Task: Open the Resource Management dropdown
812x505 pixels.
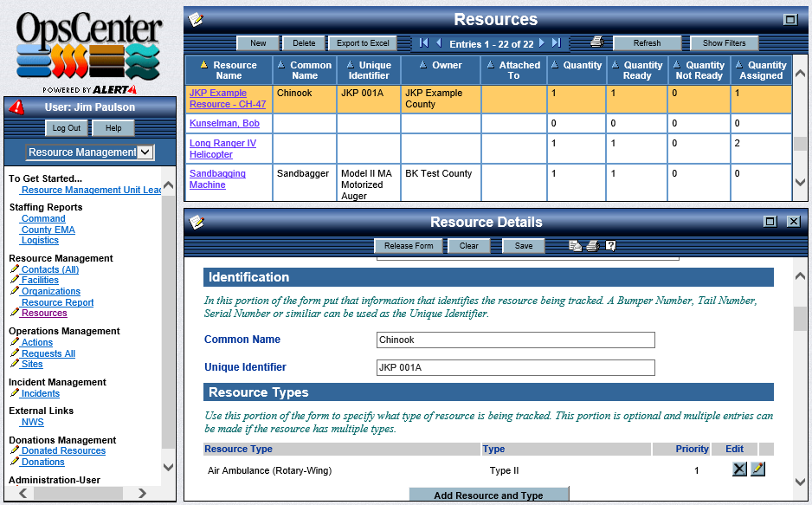Action: coord(90,152)
